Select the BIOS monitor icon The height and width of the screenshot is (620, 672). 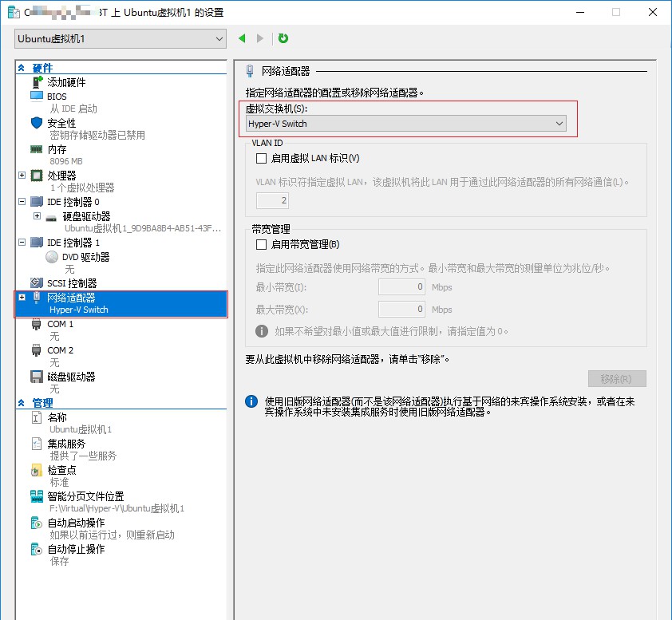[x=37, y=96]
